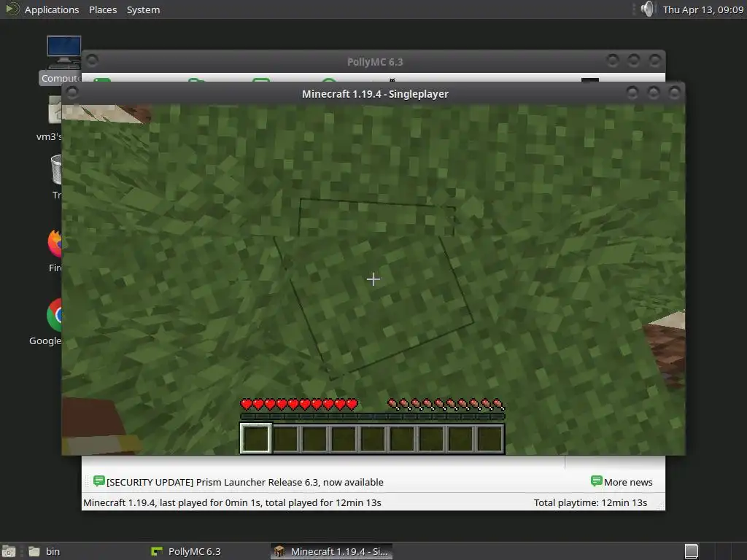
Task: Open the window menu button of PollyMC
Action: point(92,61)
